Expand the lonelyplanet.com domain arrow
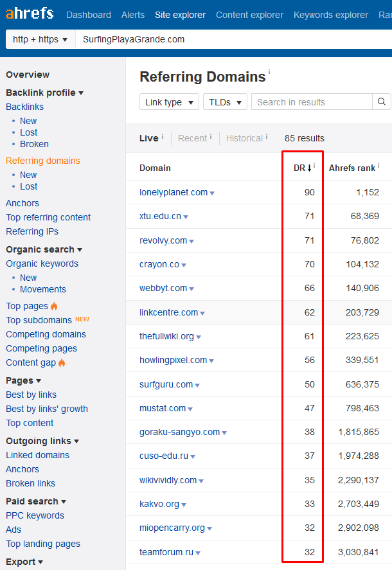Image resolution: width=392 pixels, height=570 pixels. (212, 193)
